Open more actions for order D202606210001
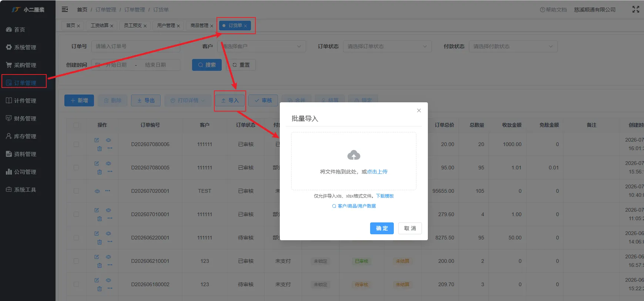 point(110,265)
